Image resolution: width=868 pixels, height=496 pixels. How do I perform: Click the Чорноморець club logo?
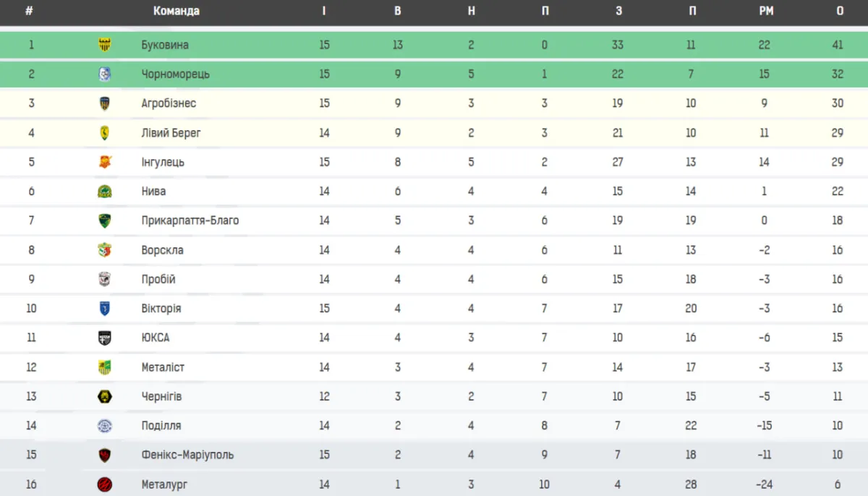tap(105, 74)
